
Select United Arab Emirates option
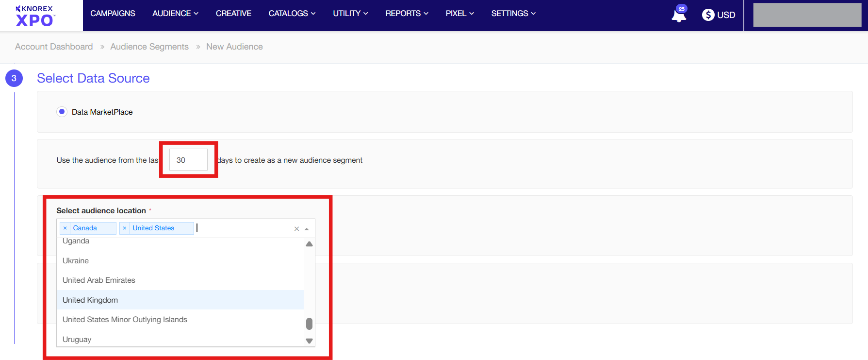180,280
